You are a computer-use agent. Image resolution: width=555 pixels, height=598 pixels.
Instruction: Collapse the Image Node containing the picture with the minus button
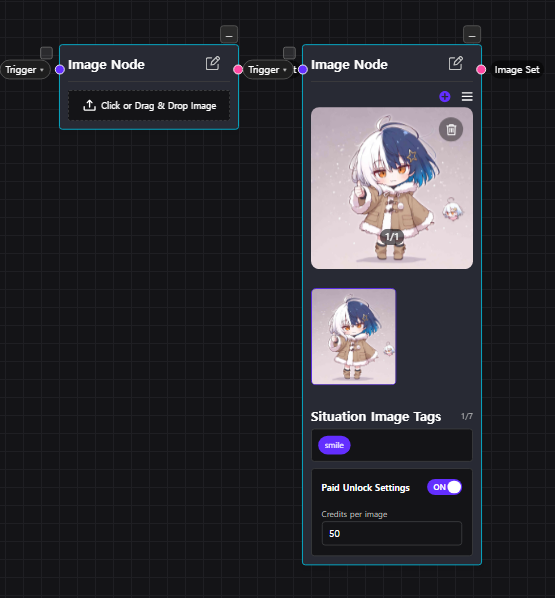472,35
